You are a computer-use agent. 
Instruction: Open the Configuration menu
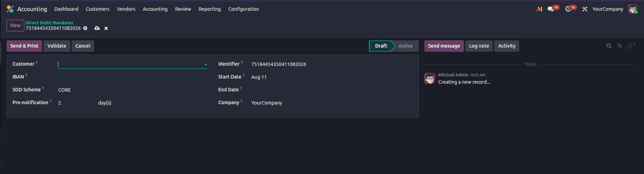coord(244,9)
